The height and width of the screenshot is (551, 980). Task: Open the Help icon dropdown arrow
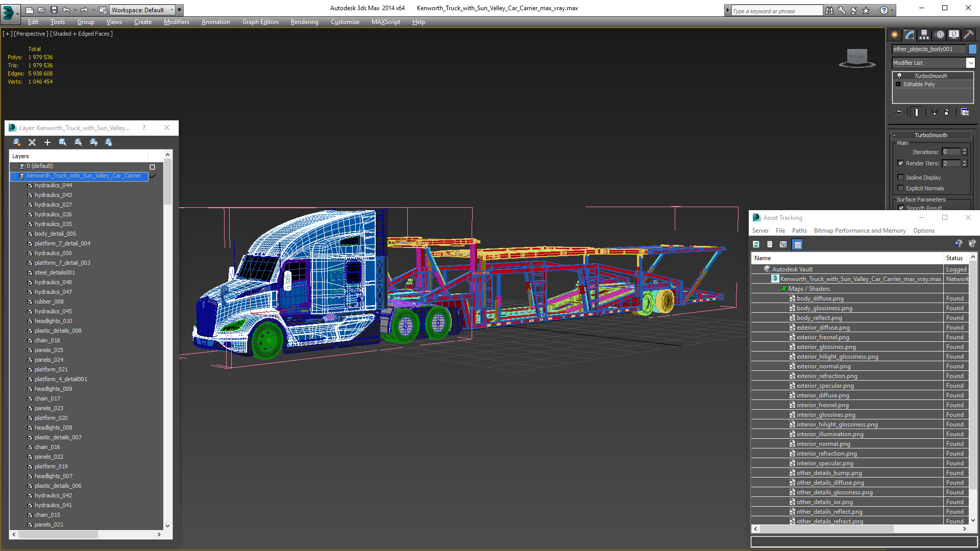(x=892, y=10)
